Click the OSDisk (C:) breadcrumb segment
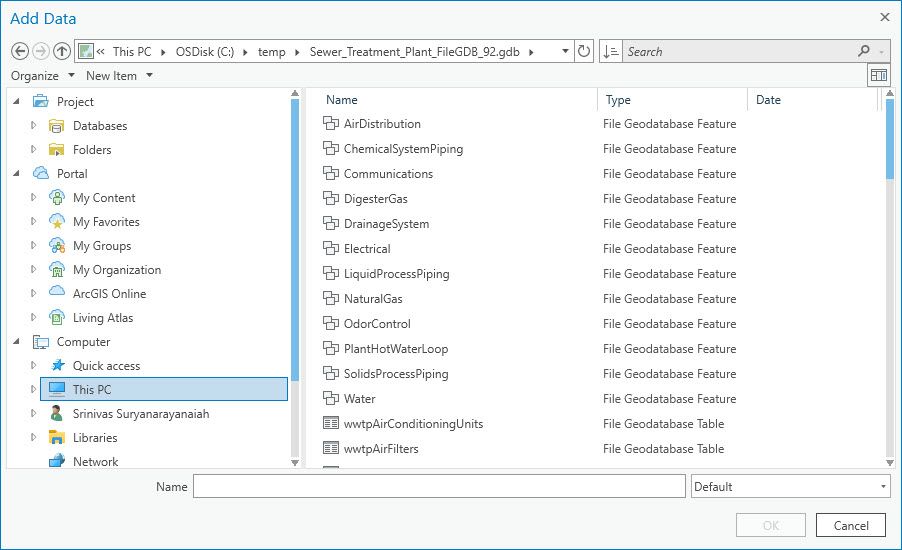Viewport: 902px width, 550px height. pos(205,52)
